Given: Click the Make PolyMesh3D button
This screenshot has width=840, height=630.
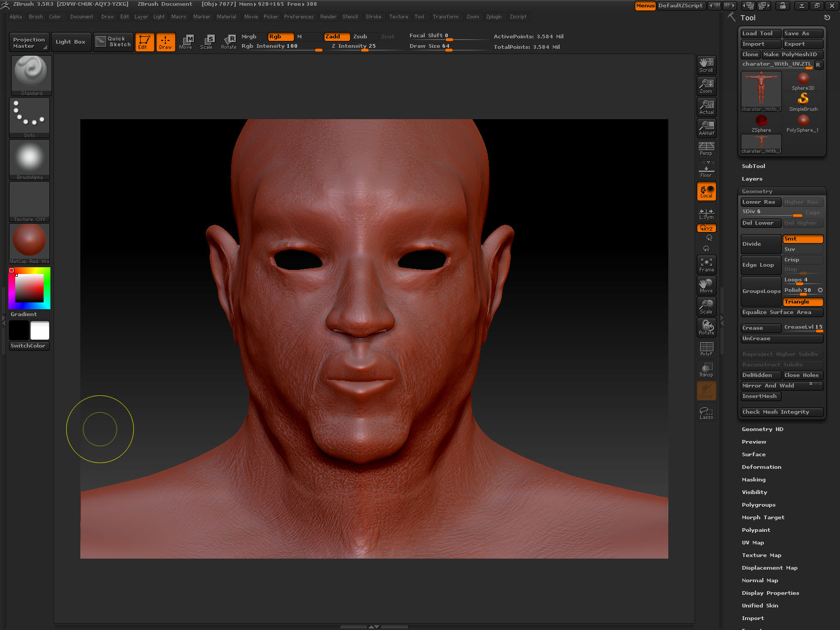Looking at the screenshot, I should 792,55.
